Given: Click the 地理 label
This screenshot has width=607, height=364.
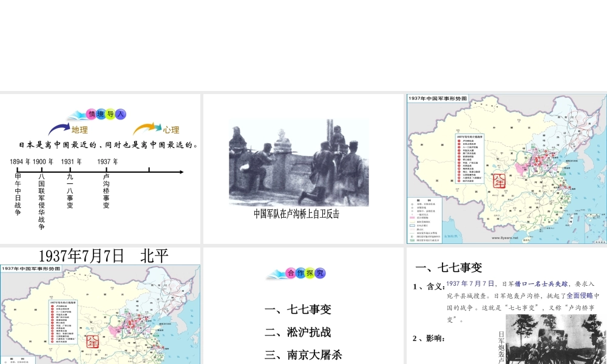Looking at the screenshot, I should point(80,130).
